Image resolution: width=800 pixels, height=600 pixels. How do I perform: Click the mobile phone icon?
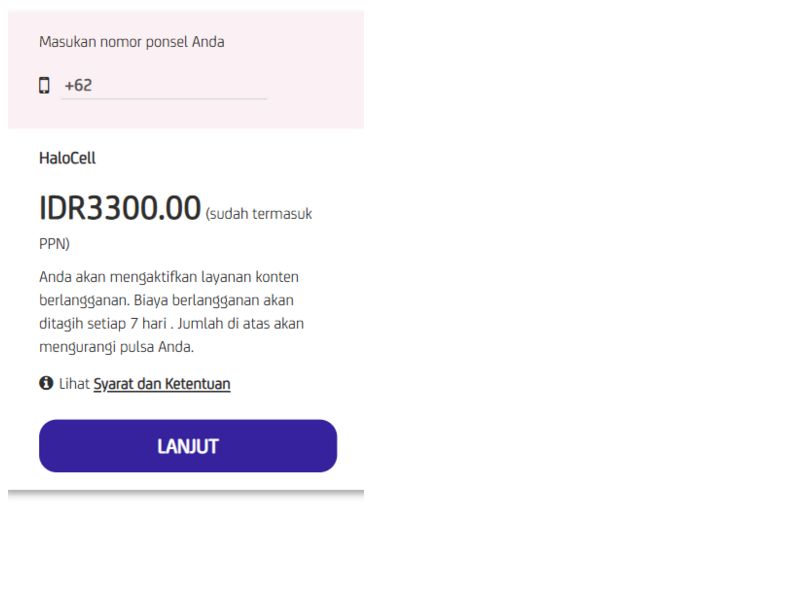pyautogui.click(x=44, y=86)
